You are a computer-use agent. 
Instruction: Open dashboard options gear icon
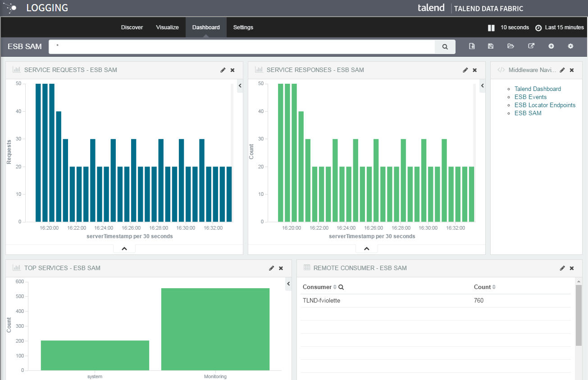tap(570, 46)
